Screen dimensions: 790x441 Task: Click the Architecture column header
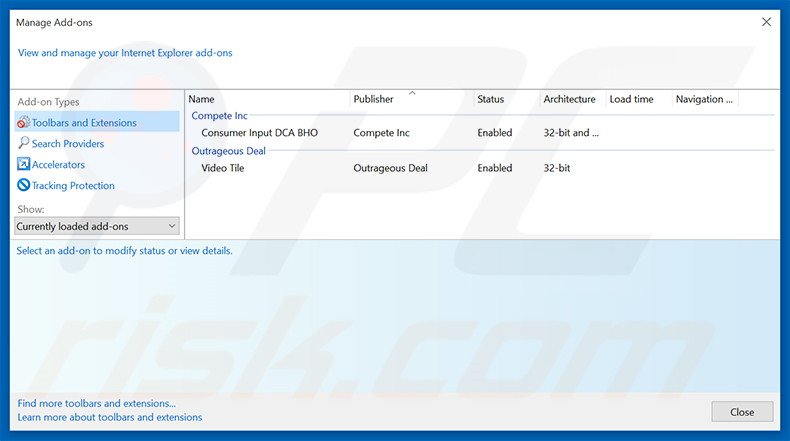(569, 99)
